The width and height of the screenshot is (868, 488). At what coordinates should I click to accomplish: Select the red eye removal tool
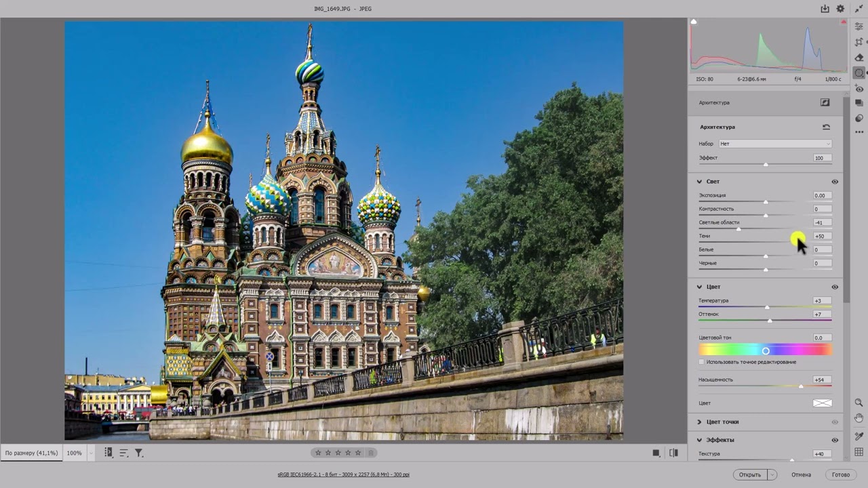[859, 89]
